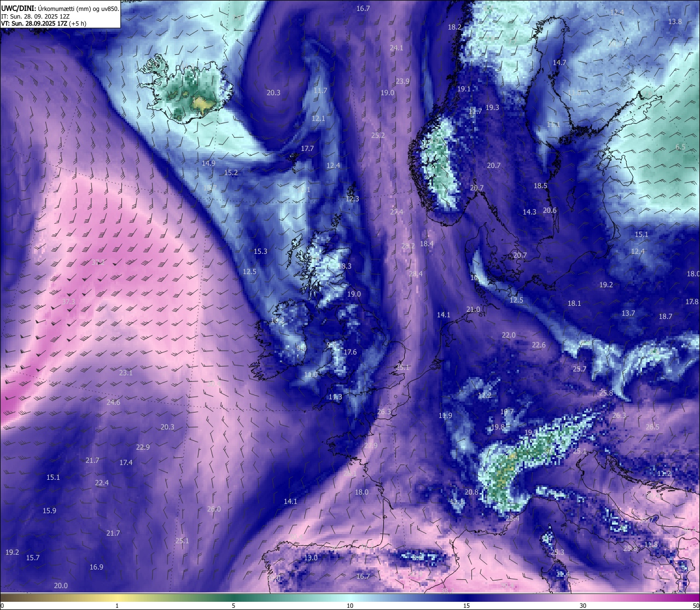The height and width of the screenshot is (610, 700).
Task: Click the '22.4' value label
Action: point(102,483)
